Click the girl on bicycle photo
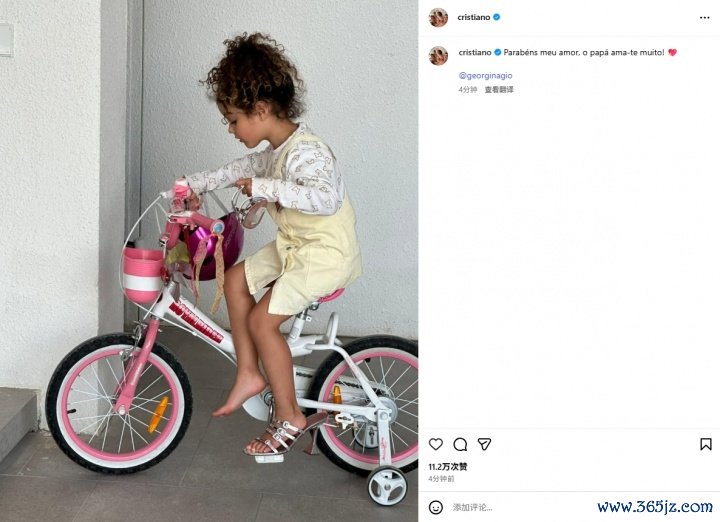Viewport: 720px width, 522px height. 209,261
